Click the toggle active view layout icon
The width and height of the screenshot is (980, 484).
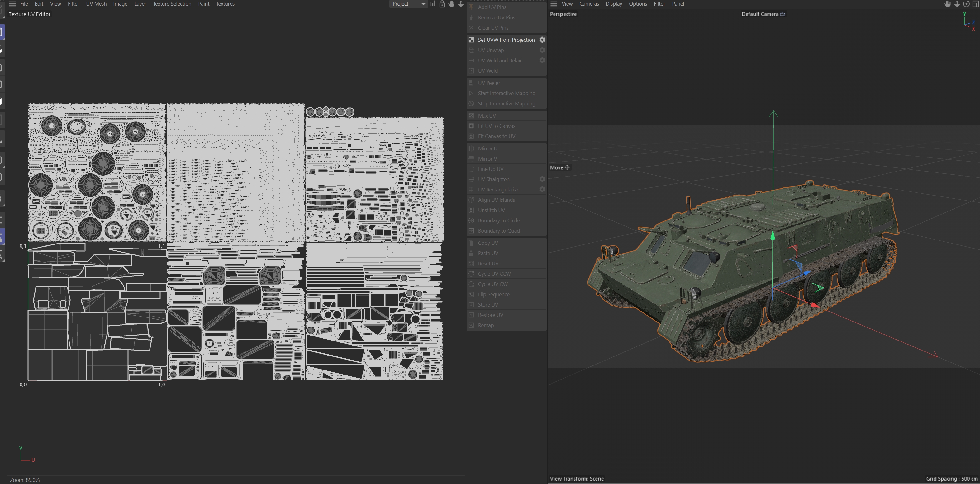point(975,4)
